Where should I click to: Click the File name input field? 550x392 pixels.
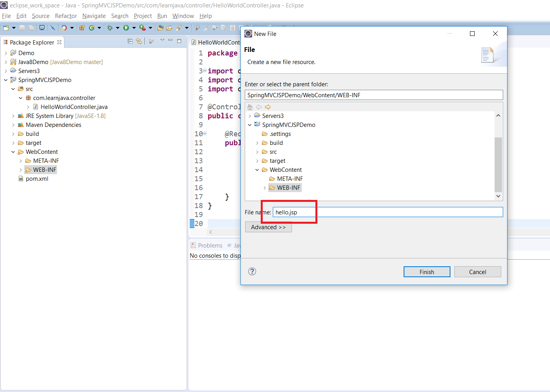pyautogui.click(x=387, y=212)
